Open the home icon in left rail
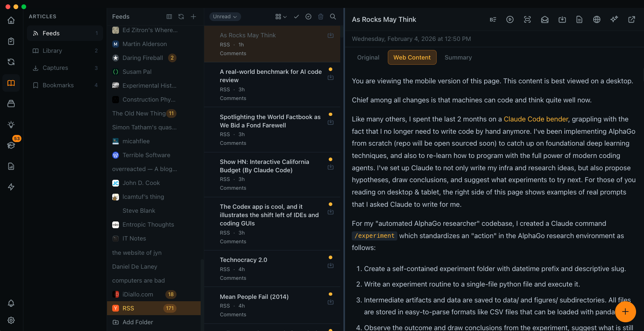The width and height of the screenshot is (644, 331). 11,20
